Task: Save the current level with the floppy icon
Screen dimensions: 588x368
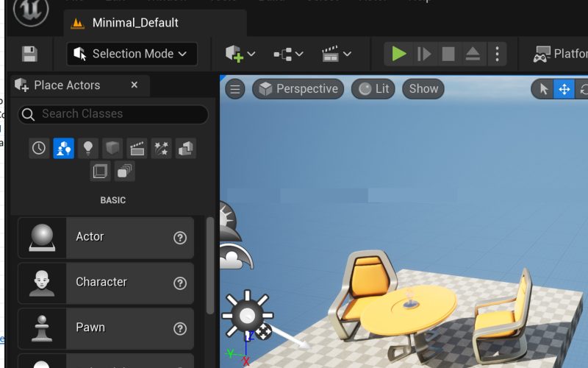Action: (29, 54)
